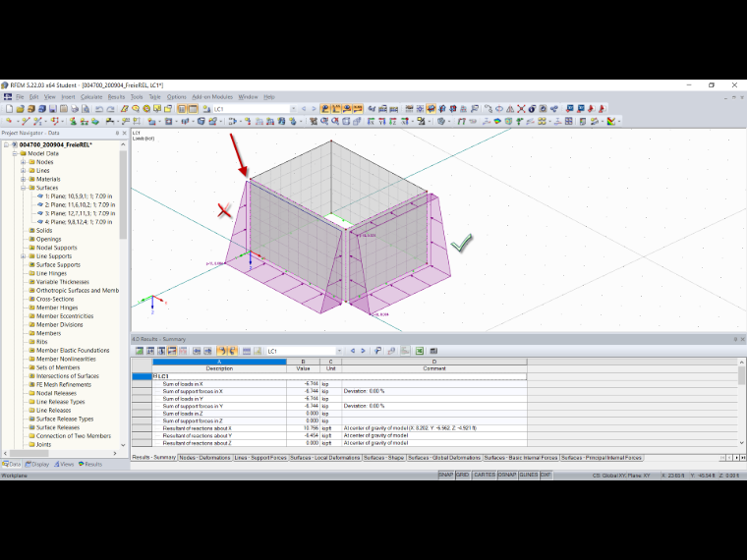Toggle DXF in status bar
This screenshot has width=747, height=560.
pos(546,476)
